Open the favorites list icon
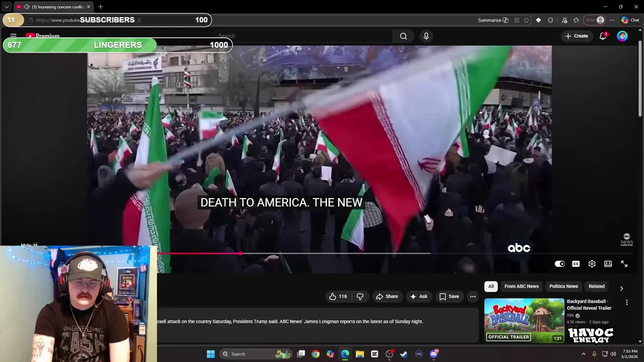This screenshot has height=362, width=644. pyautogui.click(x=576, y=20)
